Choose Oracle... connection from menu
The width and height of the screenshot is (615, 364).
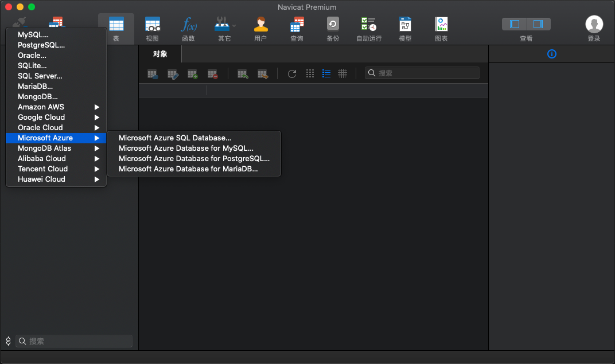coord(56,55)
